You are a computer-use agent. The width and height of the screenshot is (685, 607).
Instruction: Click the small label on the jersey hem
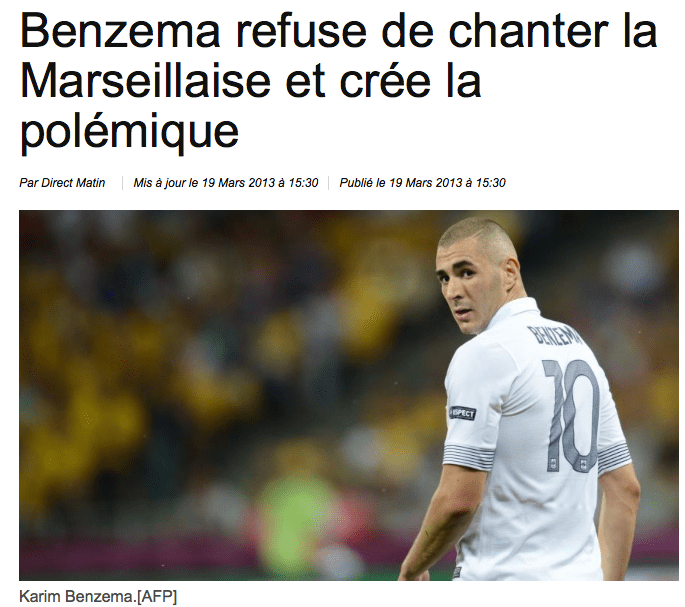click(457, 572)
